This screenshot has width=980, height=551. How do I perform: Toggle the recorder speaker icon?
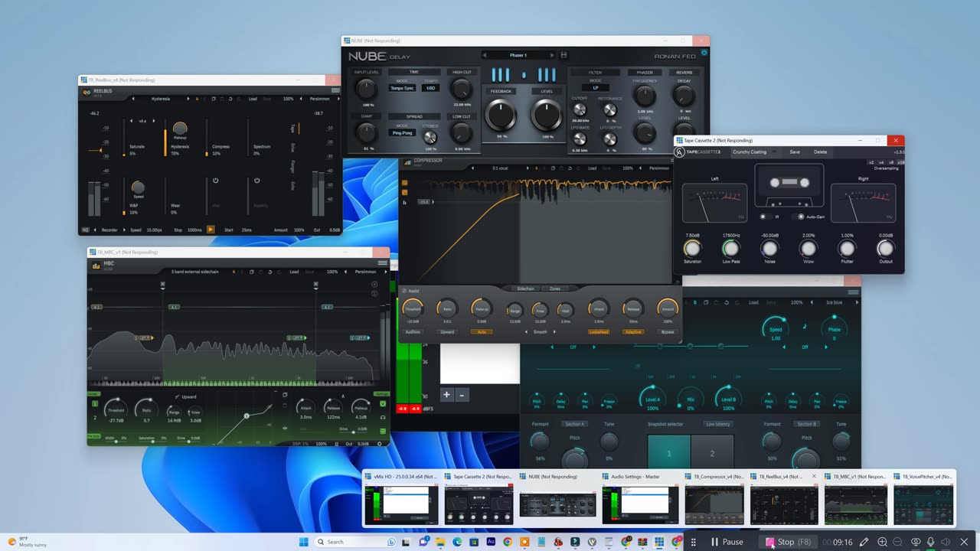click(947, 542)
